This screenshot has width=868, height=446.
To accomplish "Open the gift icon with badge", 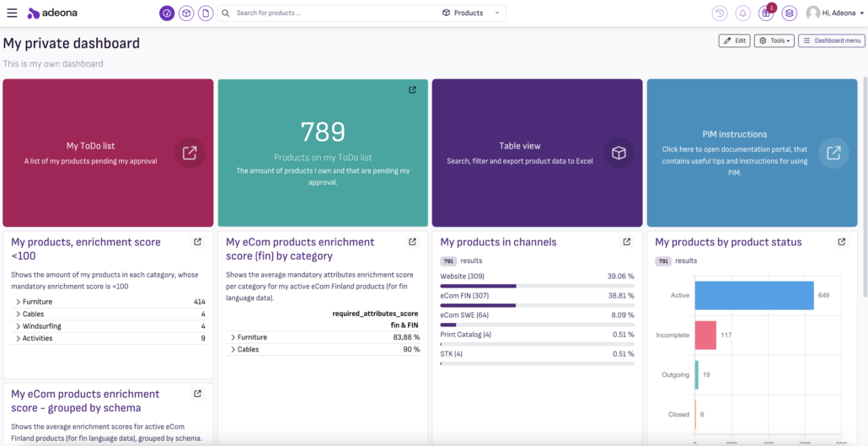I will click(x=766, y=13).
